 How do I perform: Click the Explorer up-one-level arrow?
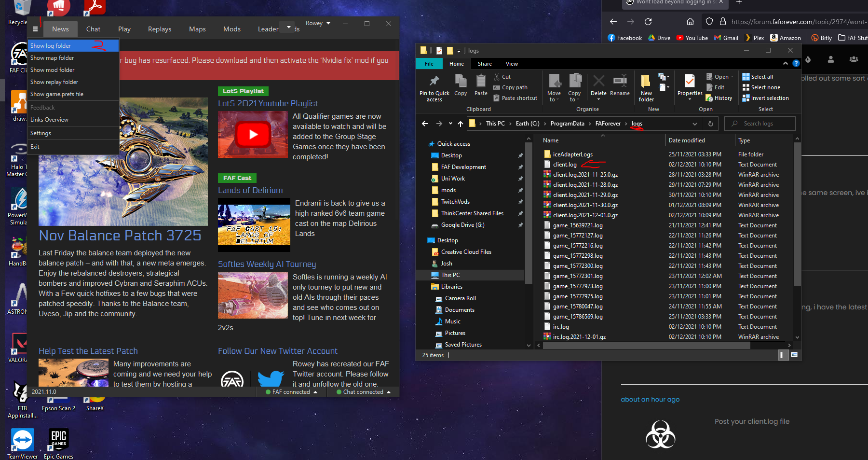point(461,124)
